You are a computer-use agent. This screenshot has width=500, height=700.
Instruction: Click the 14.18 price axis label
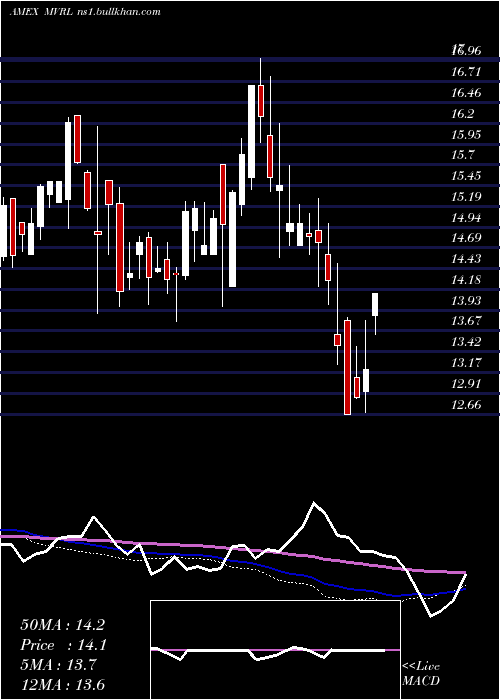(466, 279)
